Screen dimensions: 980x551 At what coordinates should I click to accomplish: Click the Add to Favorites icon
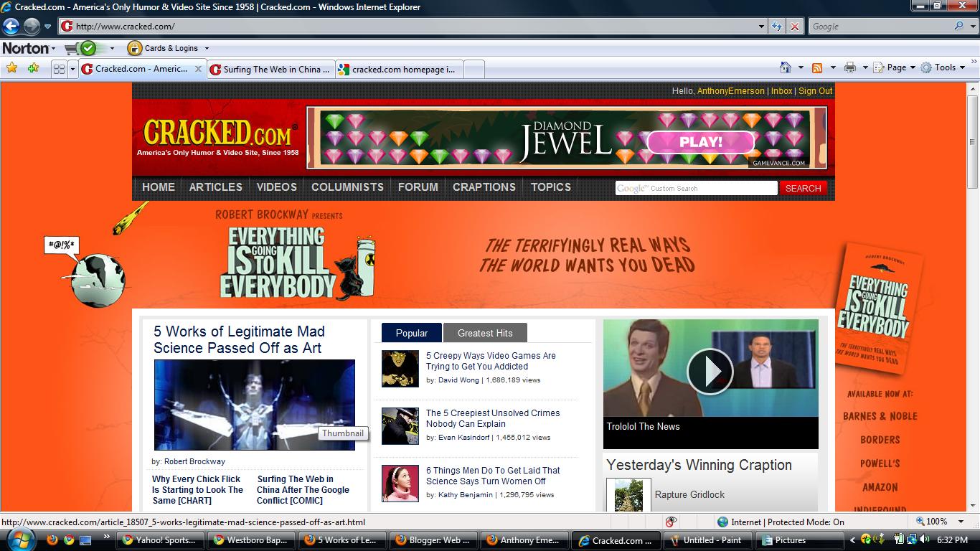(x=33, y=68)
